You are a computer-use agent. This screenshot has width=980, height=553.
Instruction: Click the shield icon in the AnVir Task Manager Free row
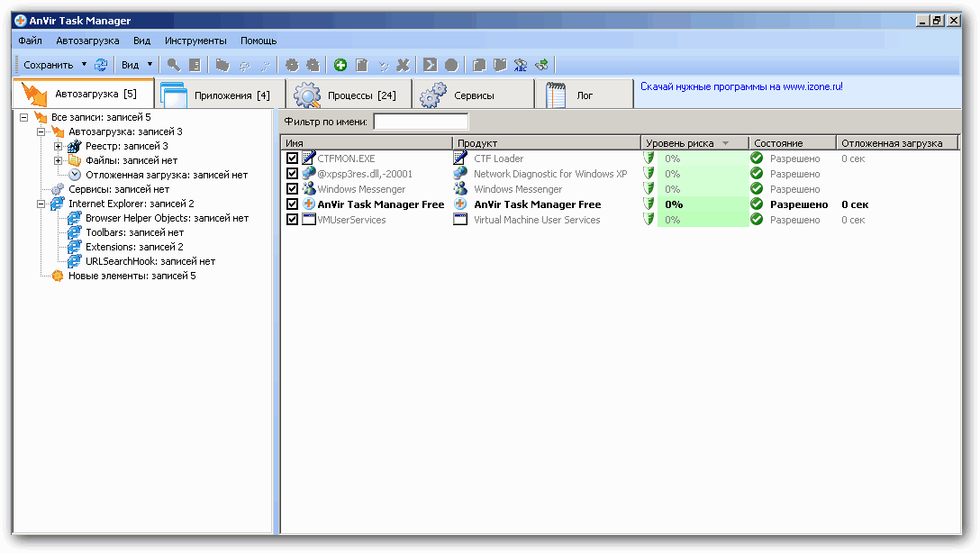pyautogui.click(x=649, y=204)
